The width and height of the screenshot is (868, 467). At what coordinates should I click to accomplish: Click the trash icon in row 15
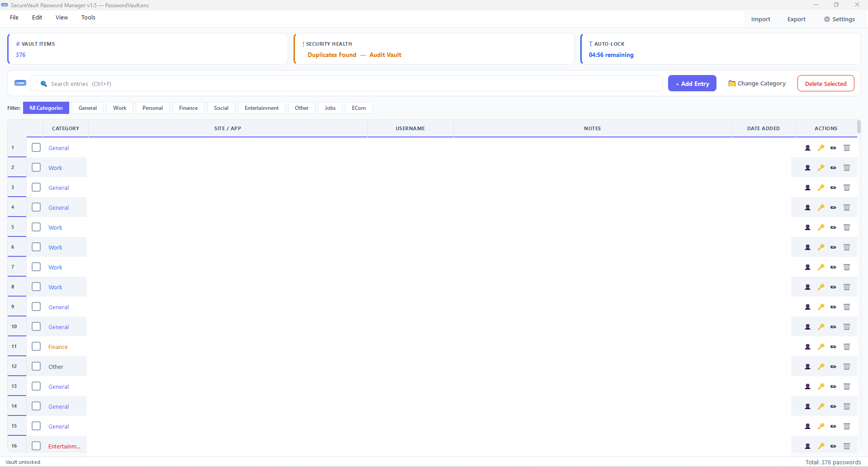click(847, 426)
